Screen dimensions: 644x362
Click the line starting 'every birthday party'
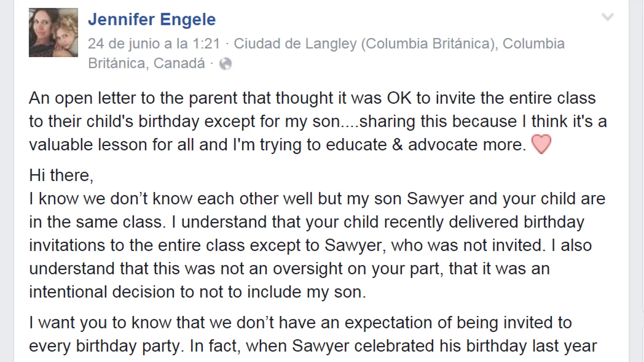(313, 346)
